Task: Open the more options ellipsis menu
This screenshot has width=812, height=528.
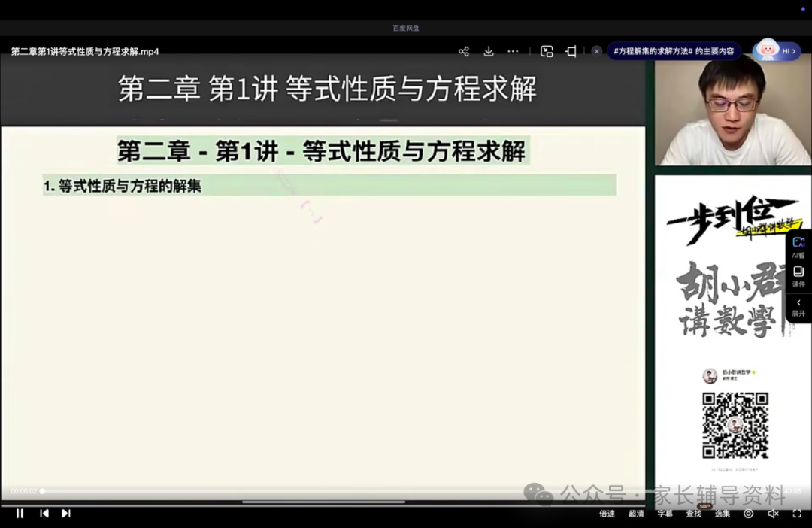Action: (x=513, y=51)
